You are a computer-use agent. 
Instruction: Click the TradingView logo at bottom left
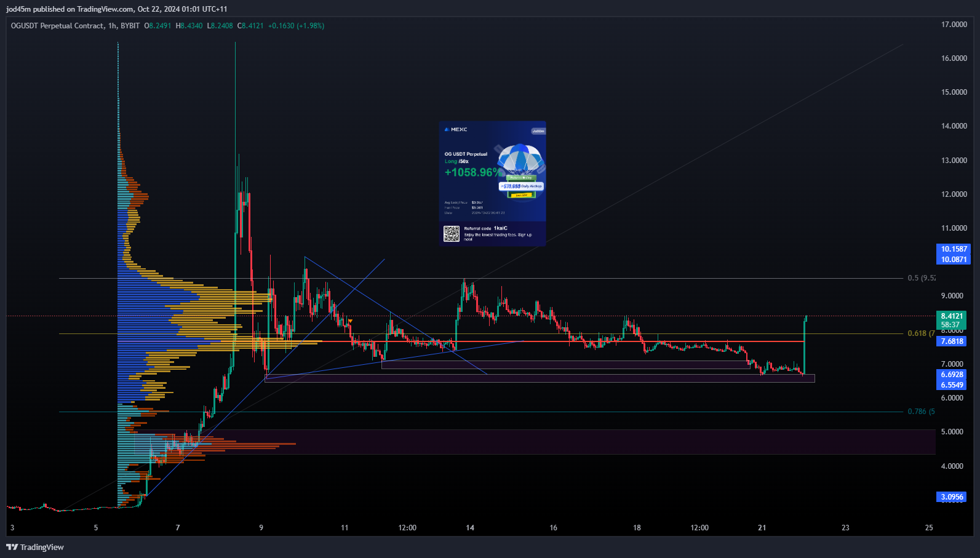(35, 547)
